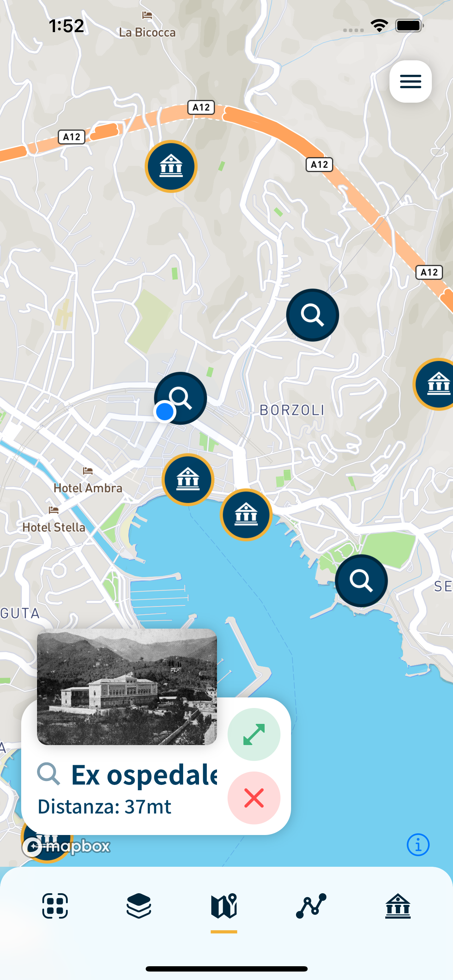Viewport: 453px width, 980px height.
Task: Select the map tab in bottom bar
Action: pyautogui.click(x=224, y=907)
